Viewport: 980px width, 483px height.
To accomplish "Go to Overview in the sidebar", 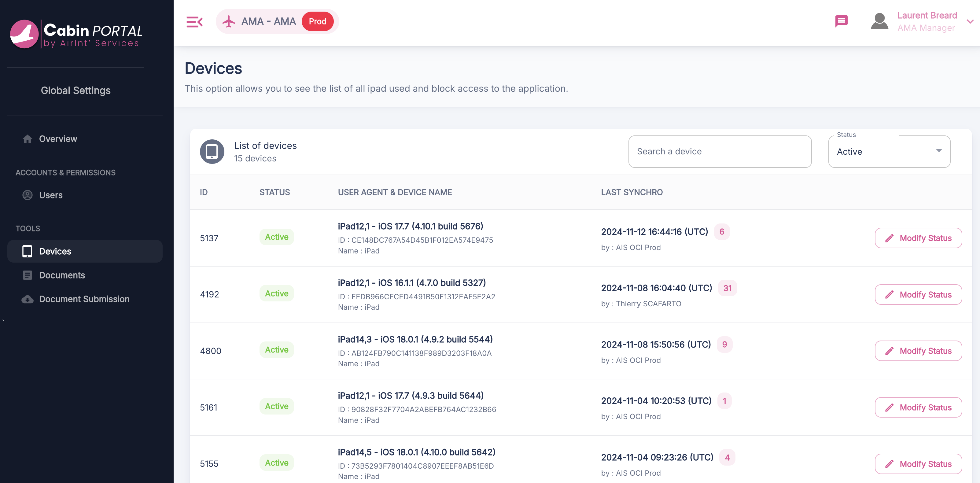I will pos(58,139).
